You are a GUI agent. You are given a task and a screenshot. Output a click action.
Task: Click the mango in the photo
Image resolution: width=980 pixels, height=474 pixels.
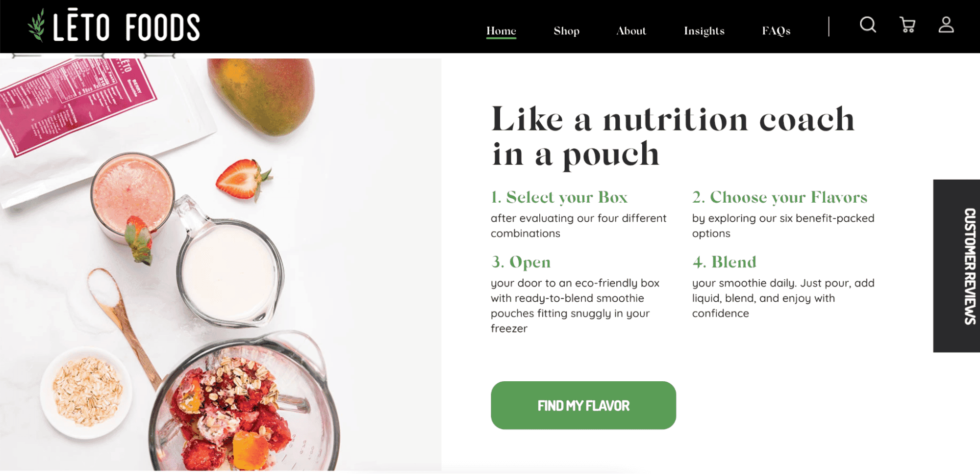pyautogui.click(x=262, y=93)
